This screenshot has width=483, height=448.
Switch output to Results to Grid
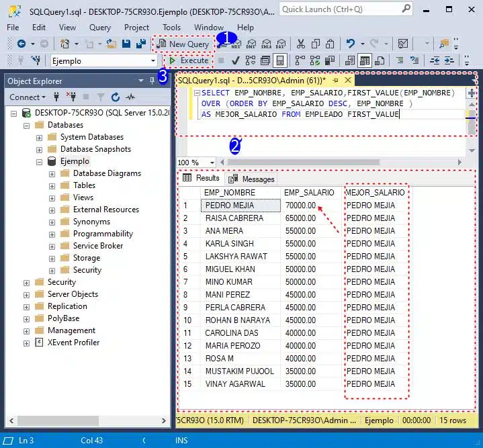(x=365, y=60)
